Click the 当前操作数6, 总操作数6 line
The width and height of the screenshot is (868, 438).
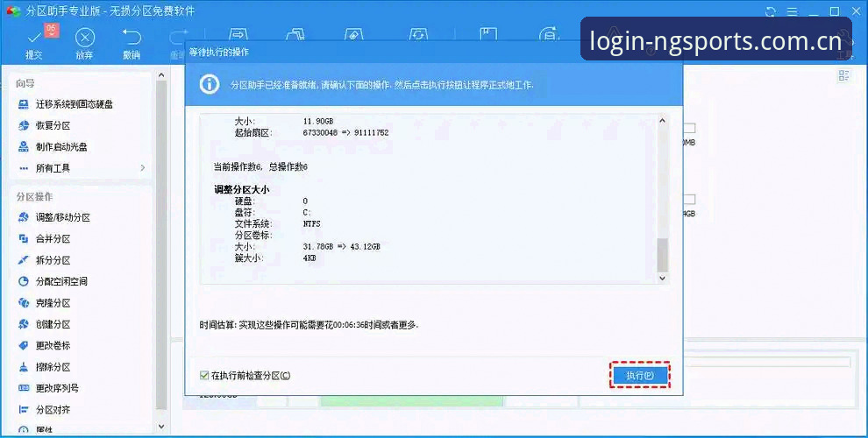coord(260,166)
